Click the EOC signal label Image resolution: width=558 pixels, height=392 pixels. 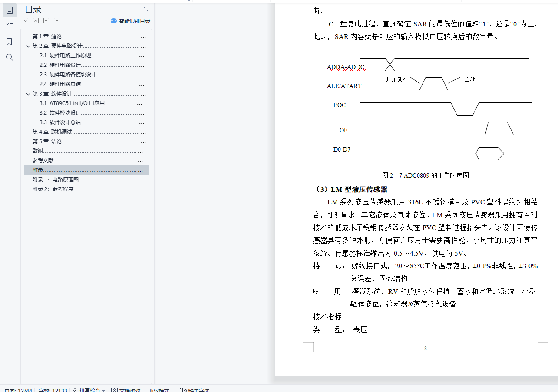tap(340, 105)
